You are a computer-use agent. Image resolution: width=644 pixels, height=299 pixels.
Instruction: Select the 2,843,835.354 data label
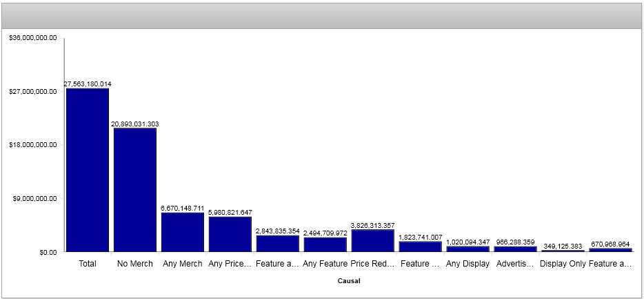point(277,231)
